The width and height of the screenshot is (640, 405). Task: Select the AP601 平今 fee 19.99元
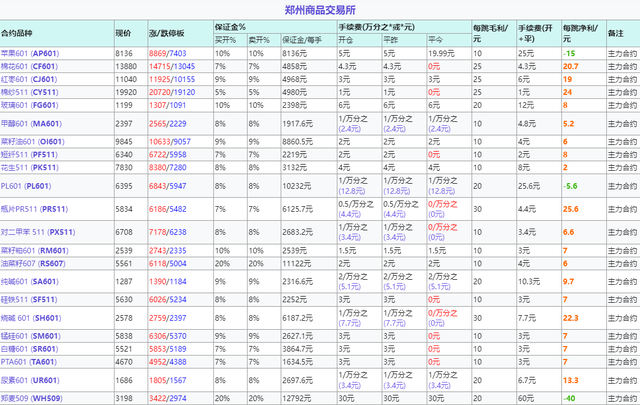(x=441, y=53)
